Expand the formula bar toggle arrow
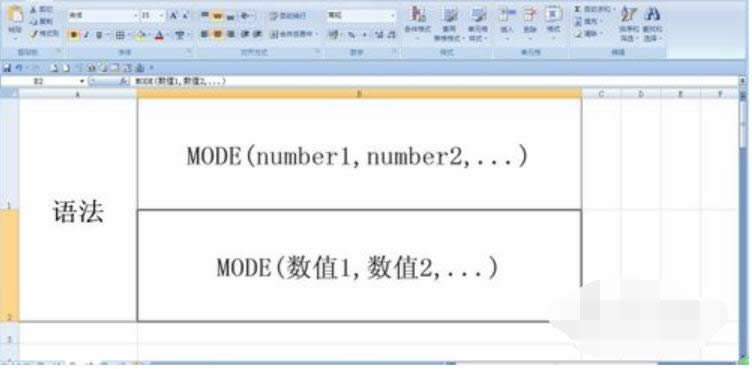Viewport: 752px width, 369px height. tap(743, 82)
